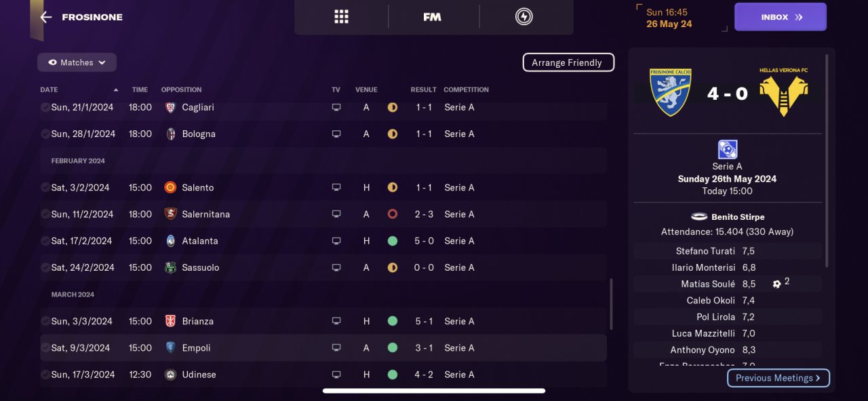The image size is (868, 401).
Task: Click the Frosinone Calcio club badge
Action: (670, 92)
